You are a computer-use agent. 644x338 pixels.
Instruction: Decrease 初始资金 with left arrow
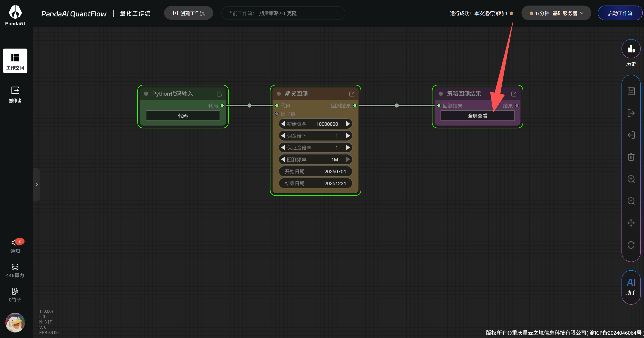[x=283, y=124]
